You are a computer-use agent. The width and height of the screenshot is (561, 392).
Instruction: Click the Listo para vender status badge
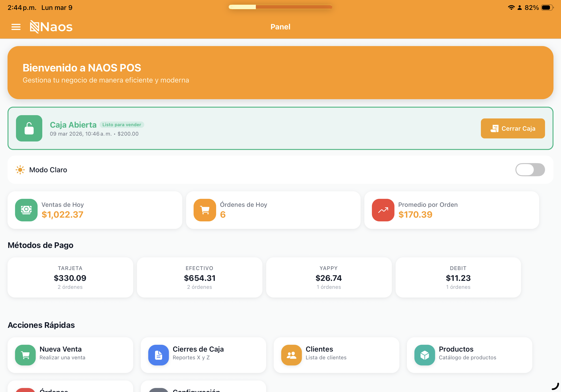(x=122, y=125)
